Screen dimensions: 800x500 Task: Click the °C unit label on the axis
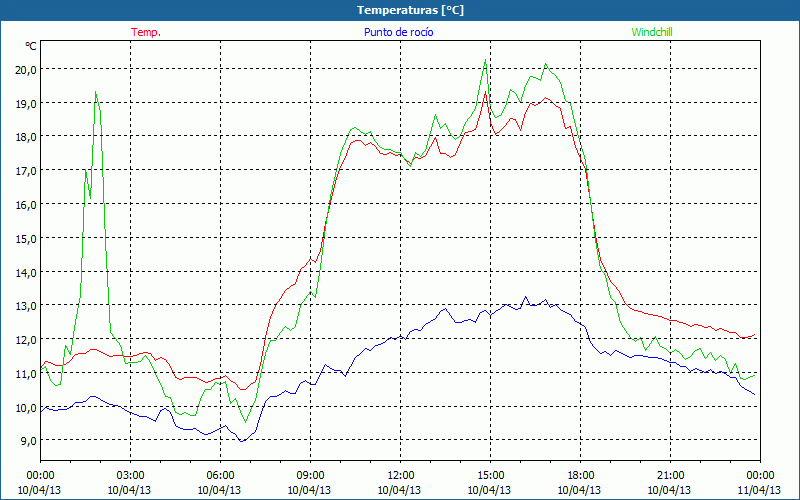point(31,46)
